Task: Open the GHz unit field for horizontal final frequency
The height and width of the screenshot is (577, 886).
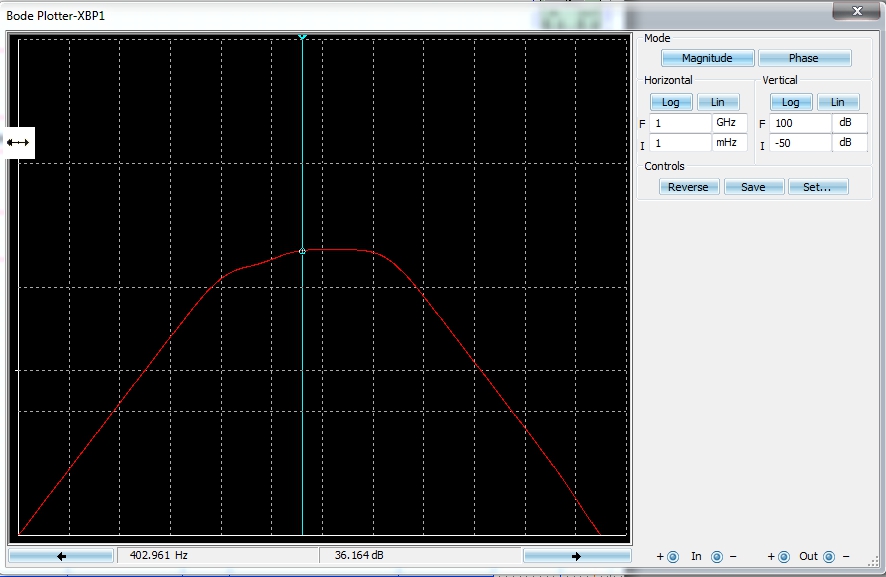Action: tap(729, 123)
